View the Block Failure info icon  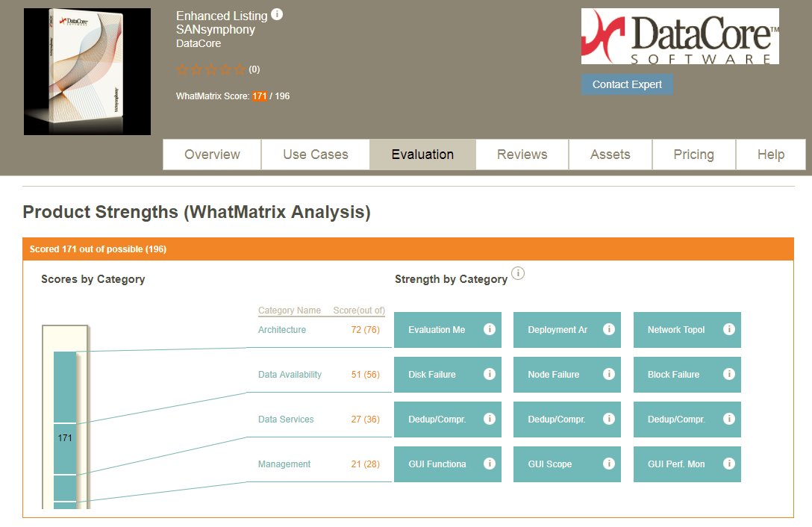point(728,375)
